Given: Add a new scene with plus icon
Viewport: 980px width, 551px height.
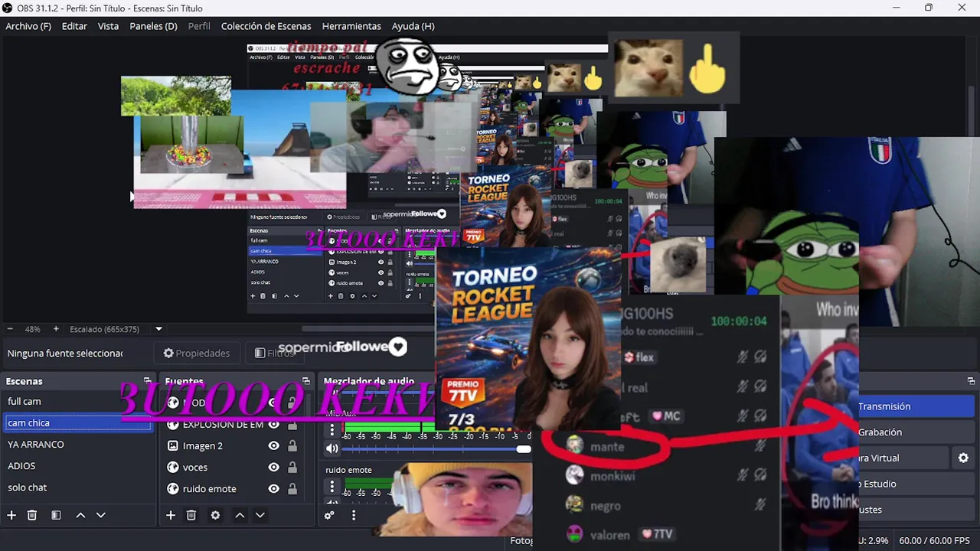Looking at the screenshot, I should pos(11,515).
